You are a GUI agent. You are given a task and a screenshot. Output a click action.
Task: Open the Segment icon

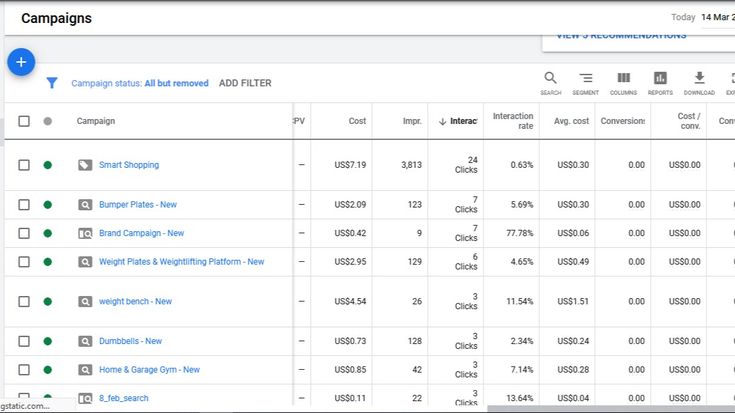click(x=586, y=79)
